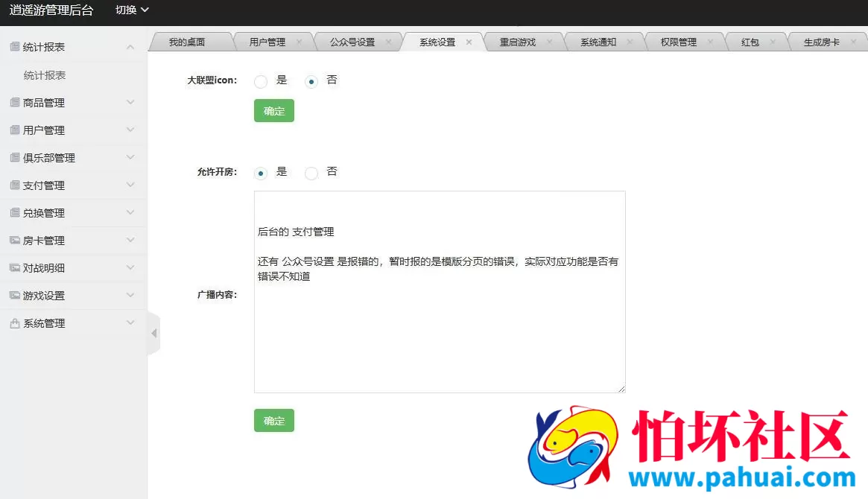
Task: Click the text 后台的 支付管理
Action: point(296,232)
